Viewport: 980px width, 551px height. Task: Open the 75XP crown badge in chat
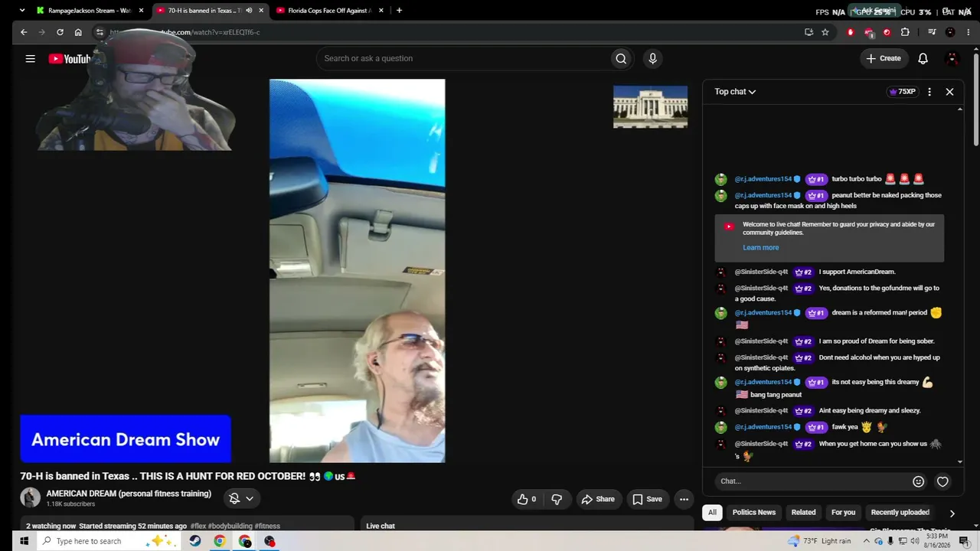(902, 92)
